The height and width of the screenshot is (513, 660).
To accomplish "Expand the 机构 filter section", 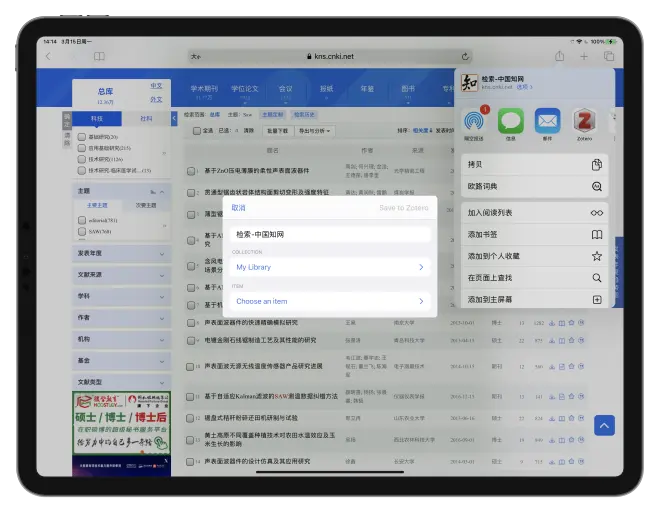I will pyautogui.click(x=121, y=340).
